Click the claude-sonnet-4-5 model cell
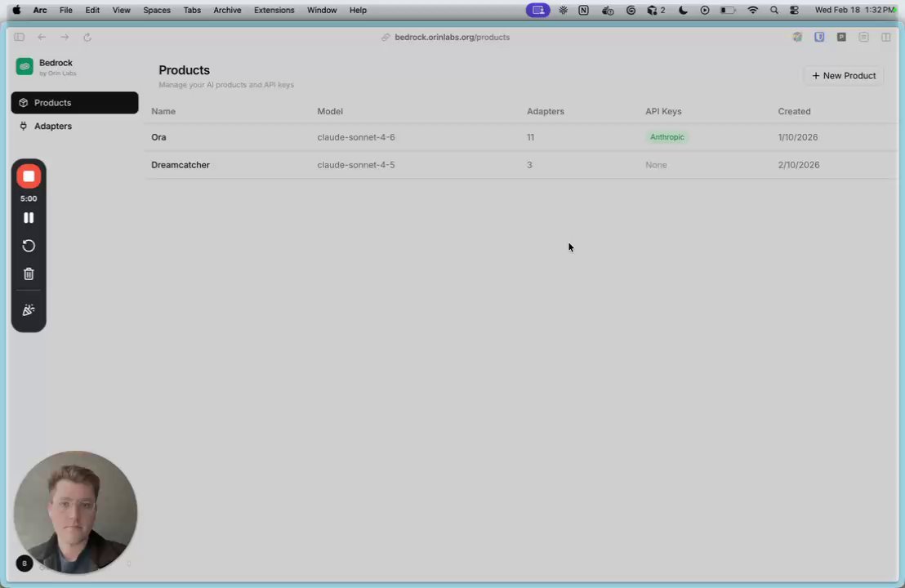The image size is (905, 588). tap(356, 165)
